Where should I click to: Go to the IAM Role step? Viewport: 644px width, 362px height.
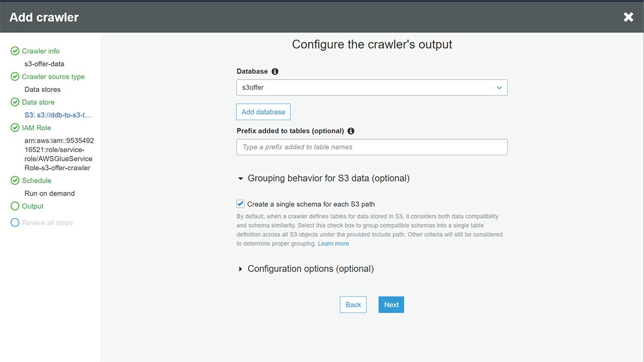point(36,128)
